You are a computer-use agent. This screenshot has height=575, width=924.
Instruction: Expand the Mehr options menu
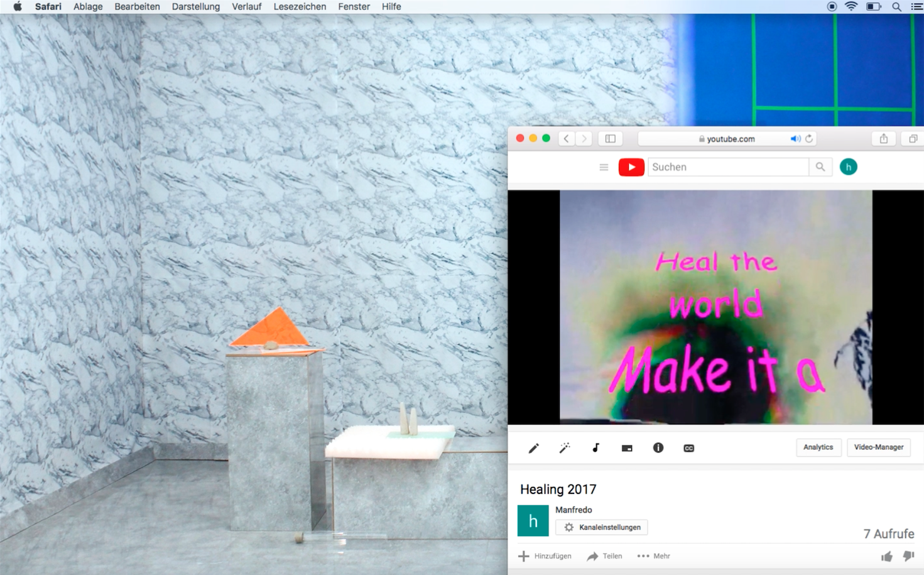pos(653,556)
